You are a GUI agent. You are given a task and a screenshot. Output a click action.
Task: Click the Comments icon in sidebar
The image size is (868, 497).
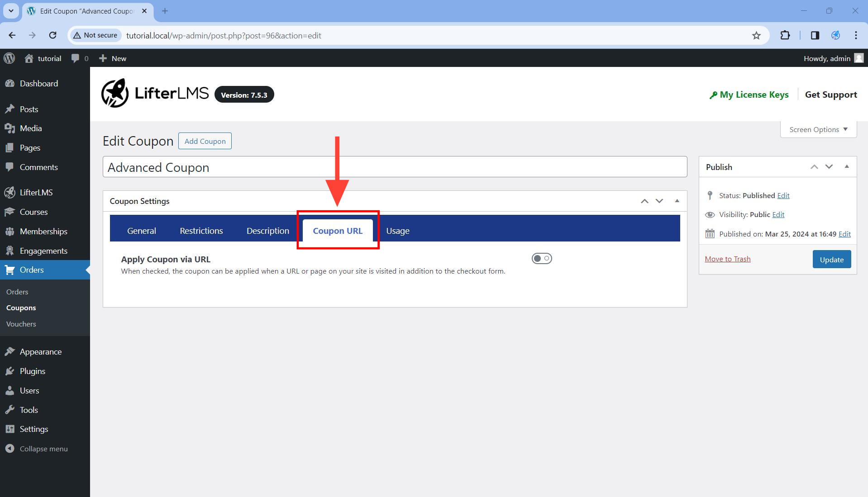(x=10, y=167)
